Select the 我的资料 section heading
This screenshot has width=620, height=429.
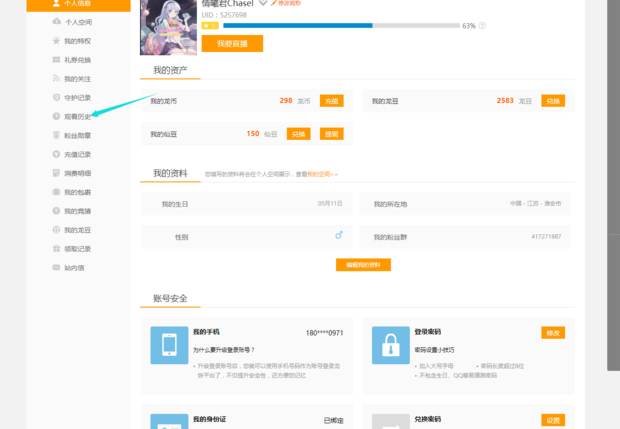point(170,173)
